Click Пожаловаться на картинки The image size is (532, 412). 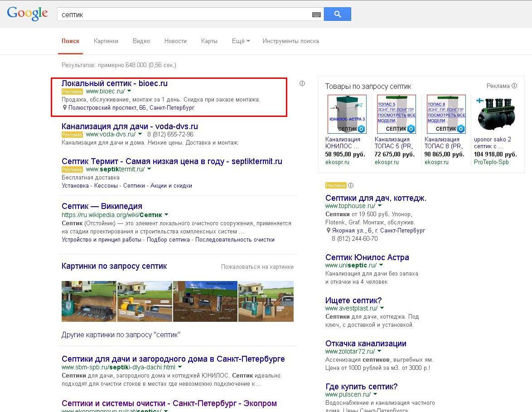click(x=257, y=267)
